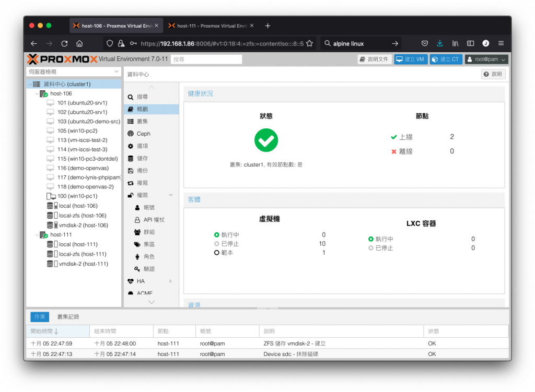Open the 伺服器檢視 view dropdown
This screenshot has height=392, width=535.
coord(74,72)
